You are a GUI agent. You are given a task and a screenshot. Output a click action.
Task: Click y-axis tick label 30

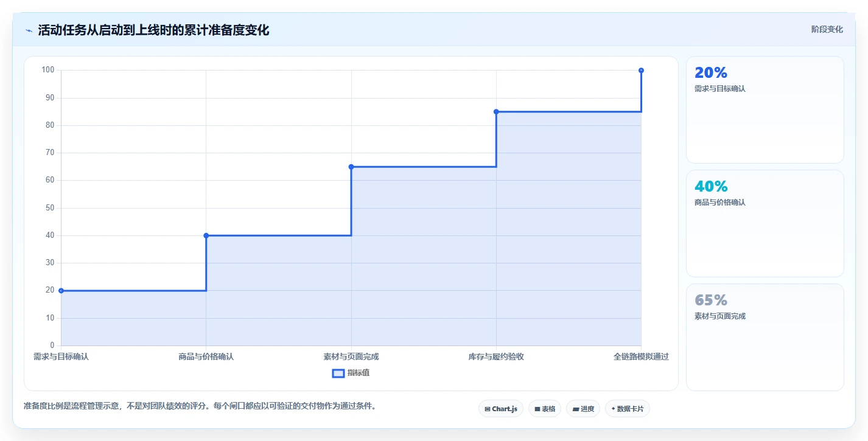pos(50,263)
